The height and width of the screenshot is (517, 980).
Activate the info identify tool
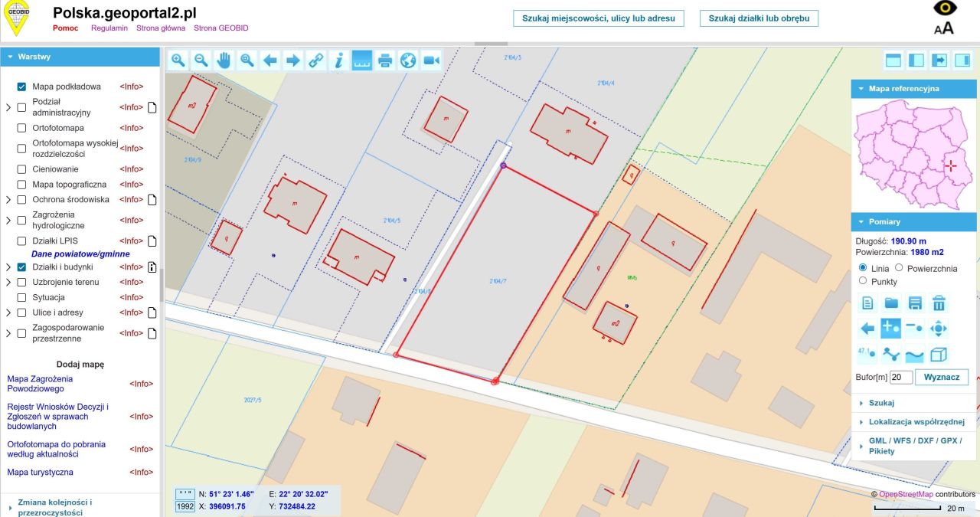[x=339, y=61]
